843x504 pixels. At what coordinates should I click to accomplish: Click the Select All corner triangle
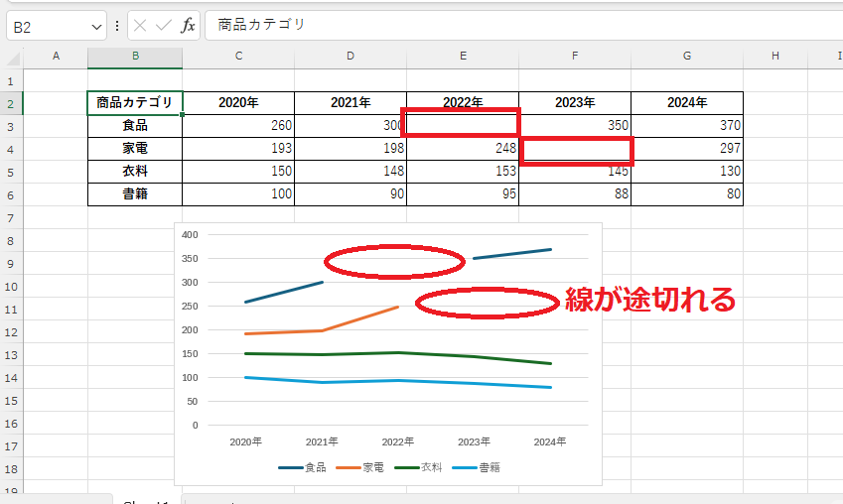point(12,57)
